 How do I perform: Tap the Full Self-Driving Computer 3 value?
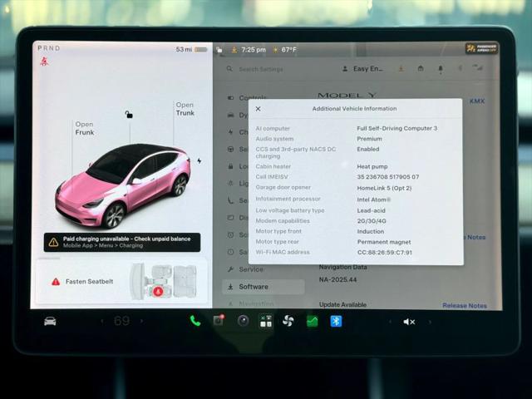coord(397,128)
